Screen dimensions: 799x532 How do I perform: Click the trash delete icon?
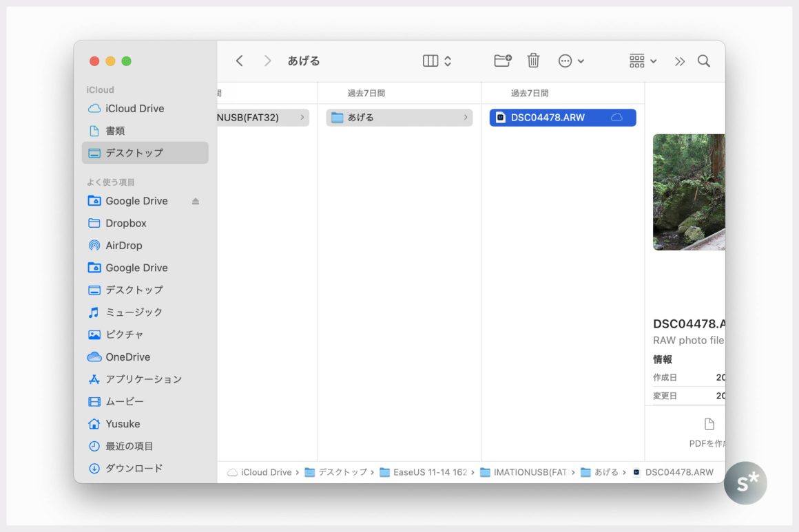point(533,61)
